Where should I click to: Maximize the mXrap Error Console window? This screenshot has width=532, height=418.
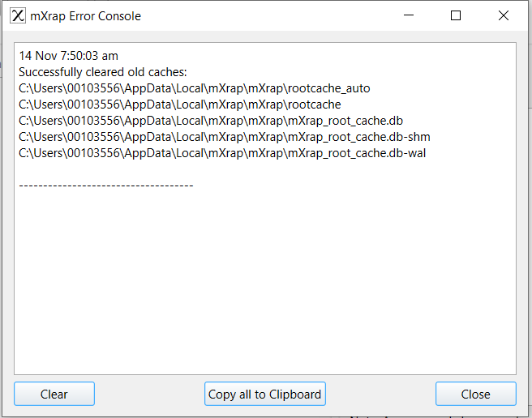[x=456, y=15]
